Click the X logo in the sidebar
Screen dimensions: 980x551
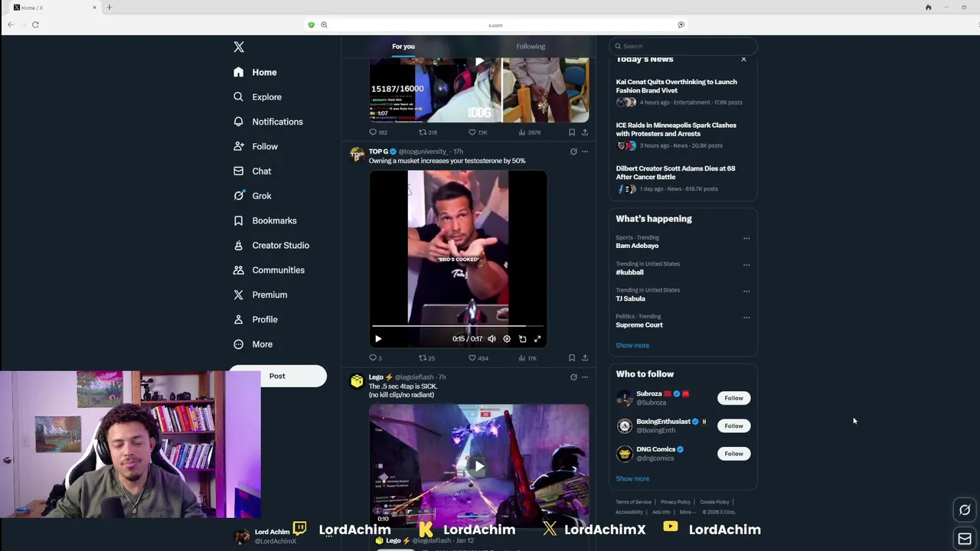tap(239, 47)
